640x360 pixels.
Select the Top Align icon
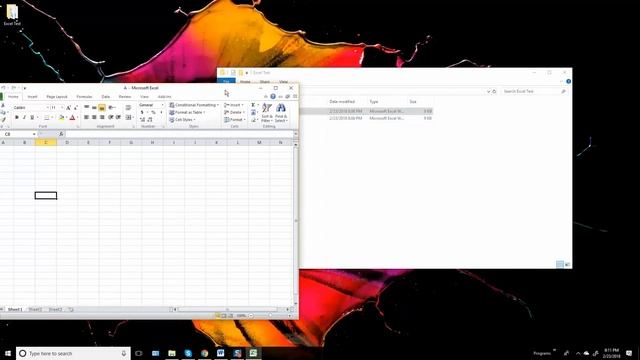(x=87, y=108)
